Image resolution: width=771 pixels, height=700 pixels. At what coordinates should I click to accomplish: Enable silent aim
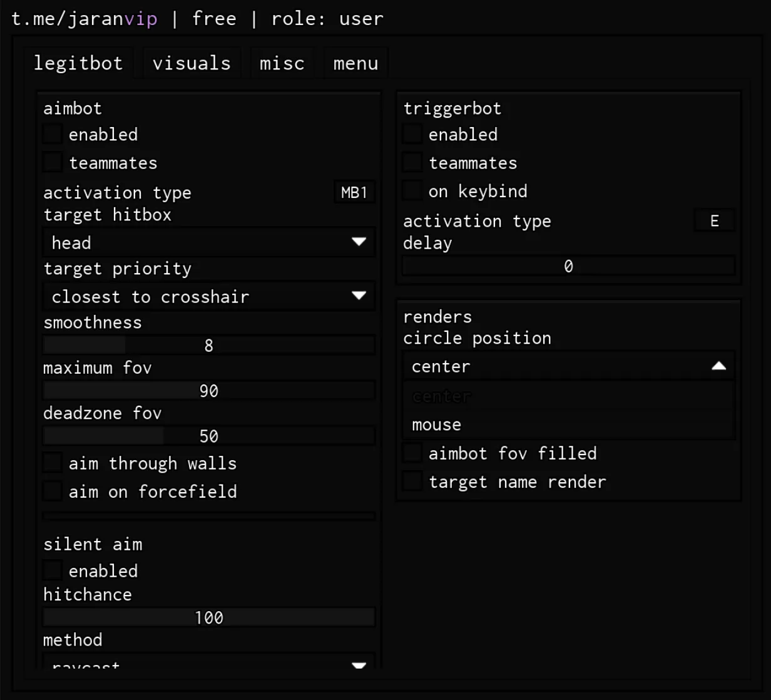[52, 570]
